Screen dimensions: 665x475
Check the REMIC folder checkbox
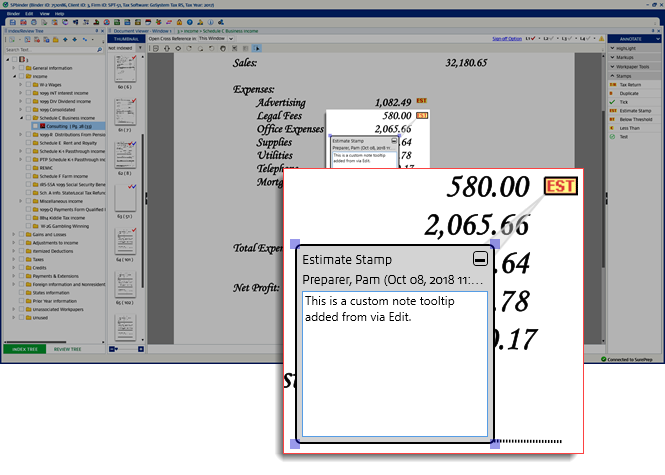point(28,168)
